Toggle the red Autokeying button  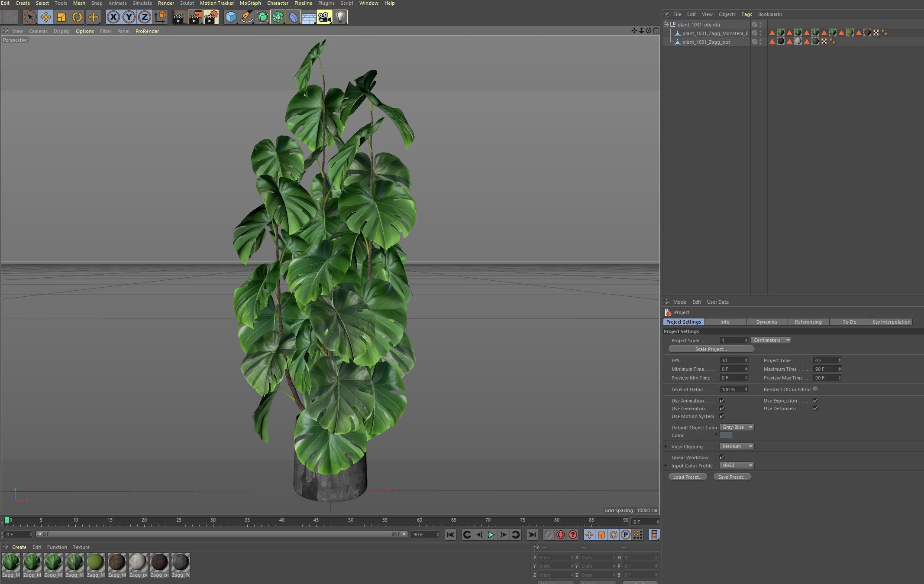(x=560, y=535)
